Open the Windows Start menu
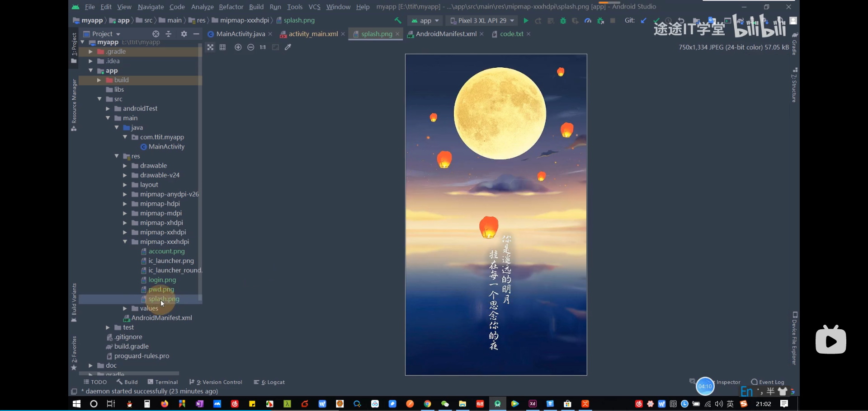Image resolution: width=868 pixels, height=411 pixels. point(76,404)
